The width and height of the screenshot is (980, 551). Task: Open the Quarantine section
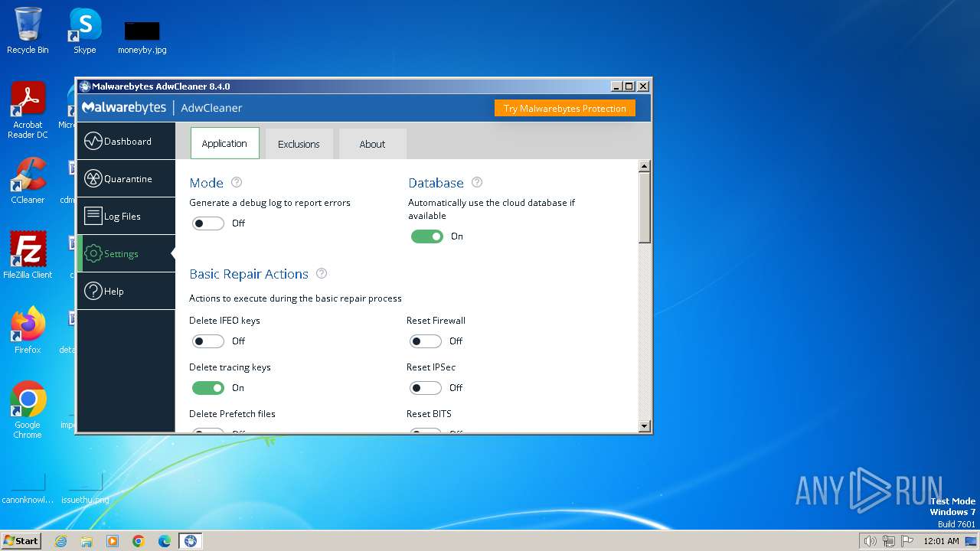click(x=126, y=179)
